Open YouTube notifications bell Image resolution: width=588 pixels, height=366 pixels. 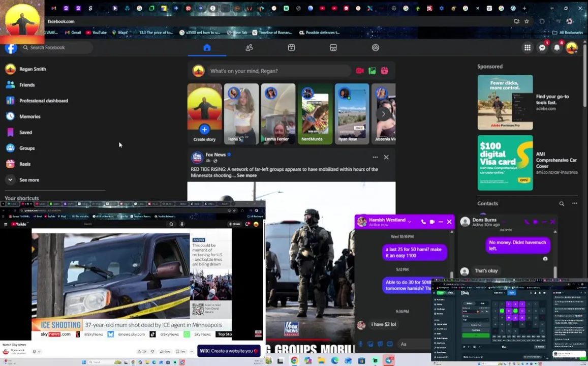247,224
